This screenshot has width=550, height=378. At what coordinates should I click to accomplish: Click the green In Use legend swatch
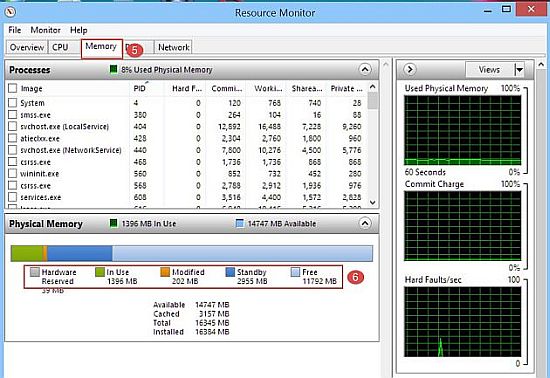[x=100, y=272]
